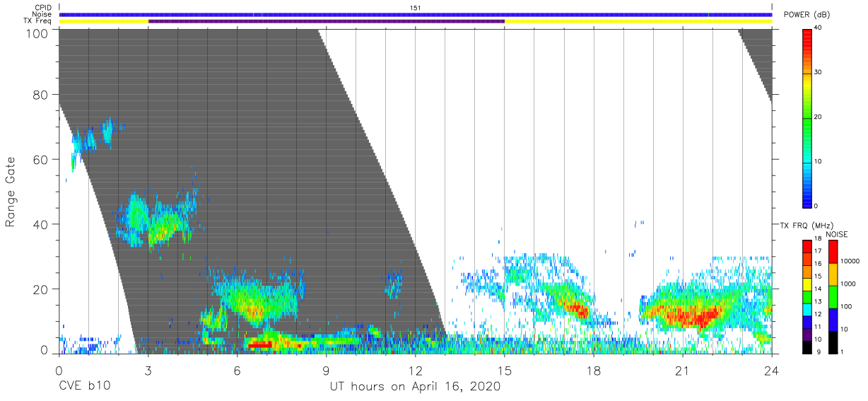The height and width of the screenshot is (401, 868).
Task: Click the "9" tick on the UT hours axis
Action: click(326, 371)
